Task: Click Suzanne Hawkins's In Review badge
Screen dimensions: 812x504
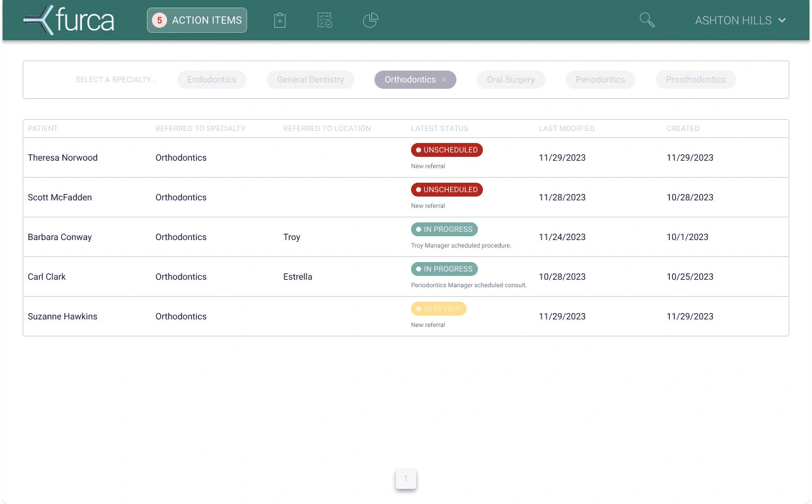Action: click(439, 309)
